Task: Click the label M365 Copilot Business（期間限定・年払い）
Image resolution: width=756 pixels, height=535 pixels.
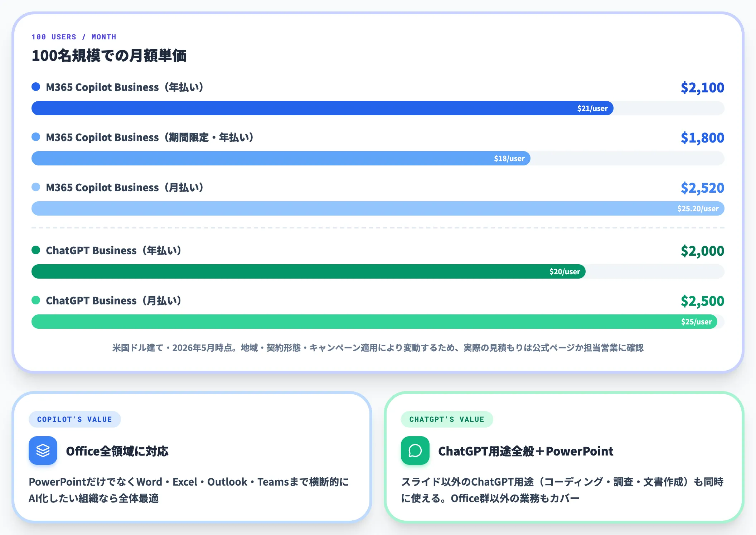Action: pyautogui.click(x=150, y=137)
